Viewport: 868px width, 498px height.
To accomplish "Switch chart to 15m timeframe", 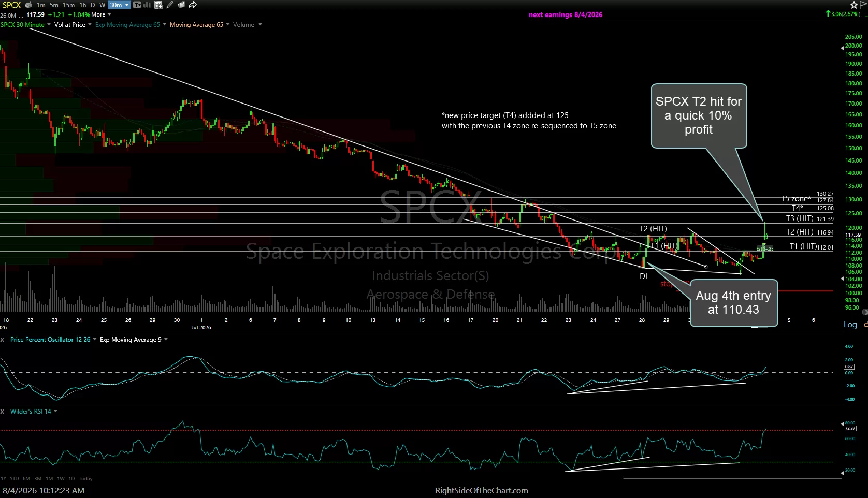I will click(x=69, y=5).
